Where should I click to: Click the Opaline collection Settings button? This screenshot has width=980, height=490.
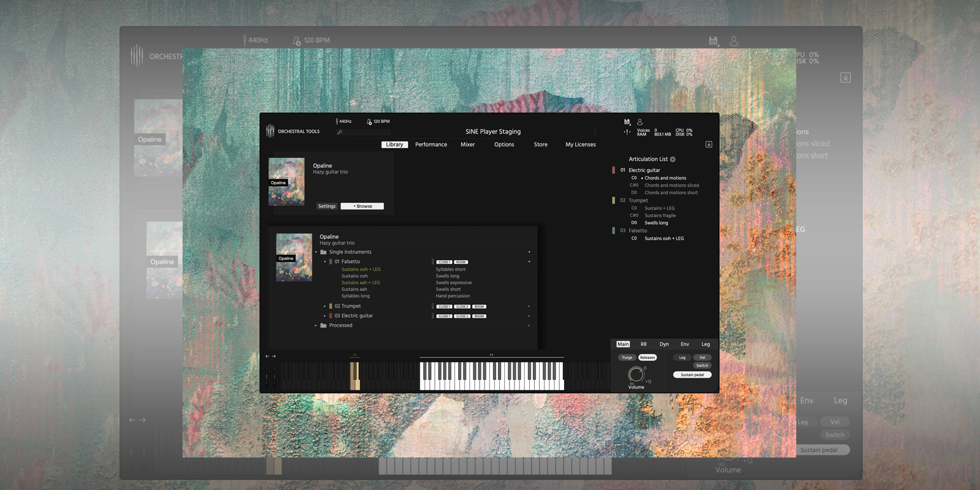tap(327, 206)
